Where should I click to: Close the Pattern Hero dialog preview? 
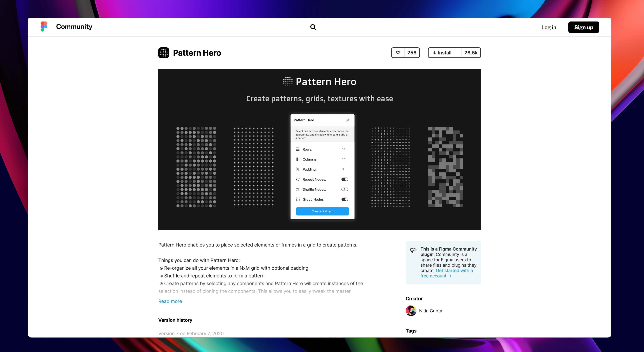[348, 120]
